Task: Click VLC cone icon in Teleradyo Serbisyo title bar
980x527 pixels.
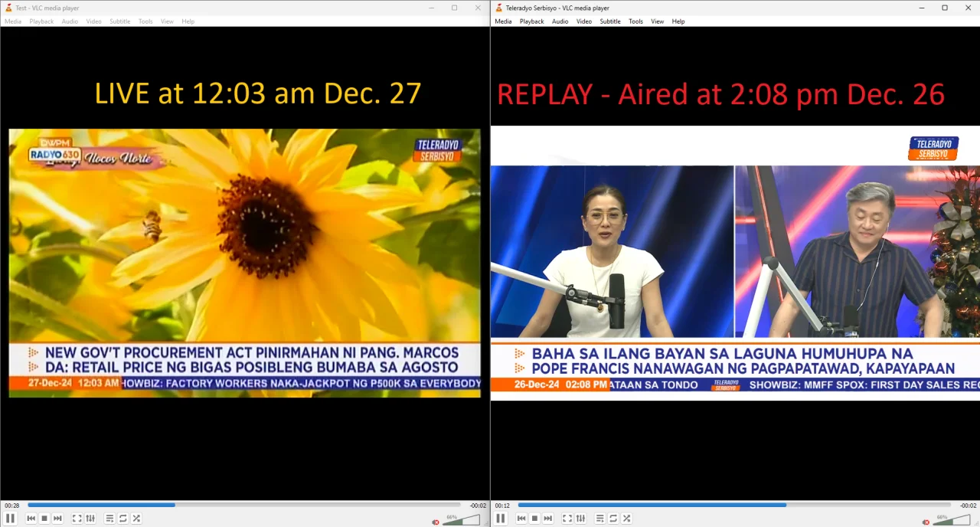Action: pos(498,8)
